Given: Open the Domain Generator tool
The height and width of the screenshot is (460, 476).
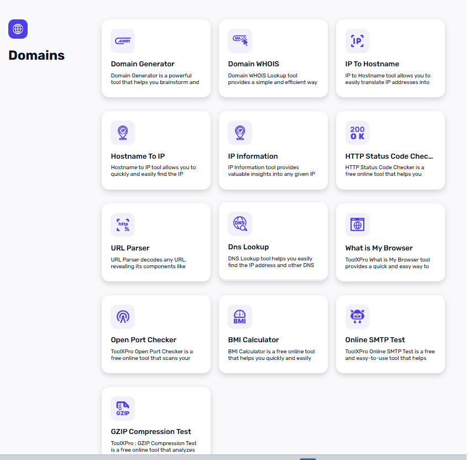Looking at the screenshot, I should [x=156, y=58].
